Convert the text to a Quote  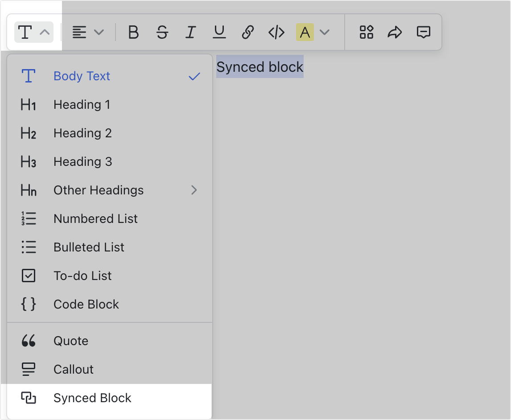pyautogui.click(x=110, y=341)
